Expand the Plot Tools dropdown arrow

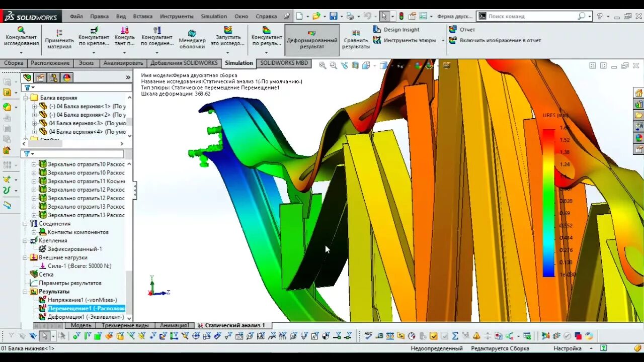point(443,40)
